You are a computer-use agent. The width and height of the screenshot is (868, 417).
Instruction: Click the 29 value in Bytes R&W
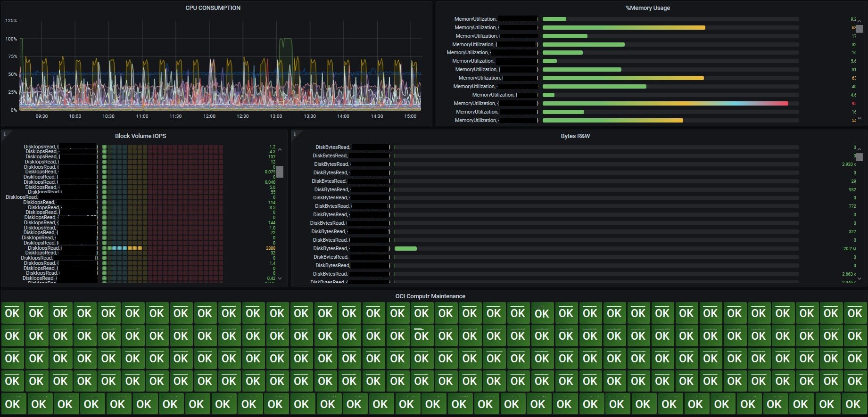[853, 181]
